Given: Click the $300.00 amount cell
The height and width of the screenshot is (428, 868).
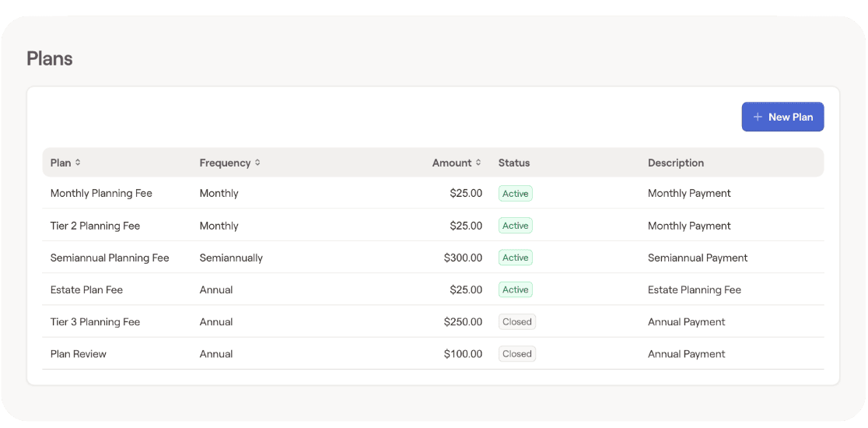Looking at the screenshot, I should click(463, 258).
